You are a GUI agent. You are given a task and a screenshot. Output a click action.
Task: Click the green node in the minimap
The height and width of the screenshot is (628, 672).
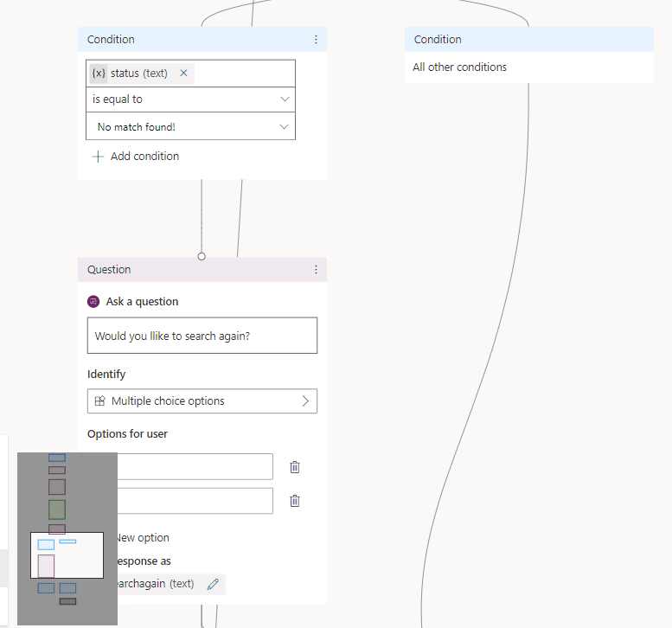[57, 509]
